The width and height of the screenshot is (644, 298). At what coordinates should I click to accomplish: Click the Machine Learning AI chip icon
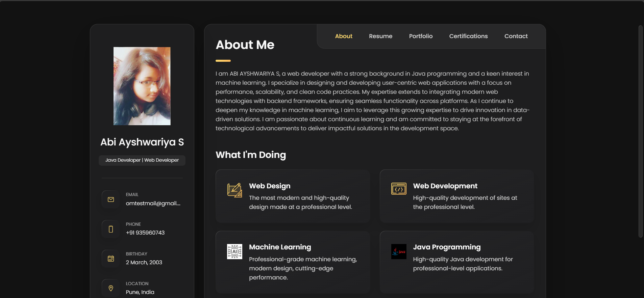pyautogui.click(x=234, y=251)
